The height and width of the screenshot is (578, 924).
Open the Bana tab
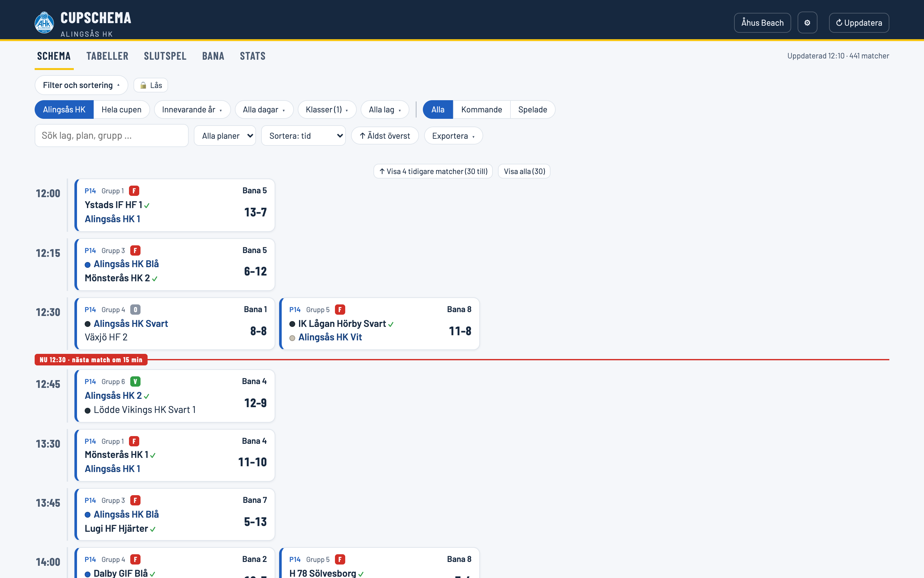(213, 56)
